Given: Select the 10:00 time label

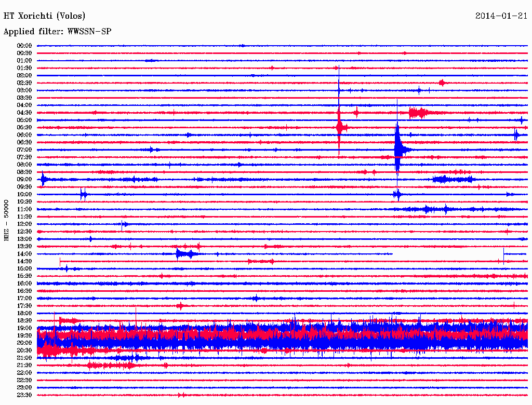Looking at the screenshot, I should tap(24, 194).
